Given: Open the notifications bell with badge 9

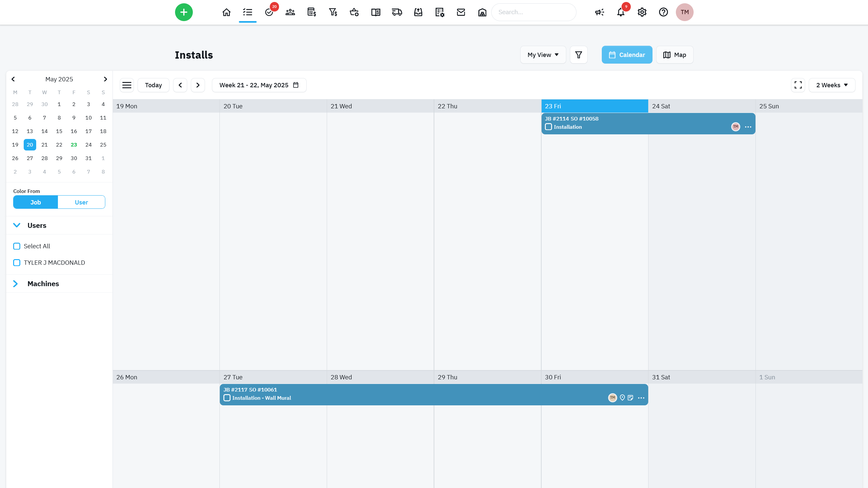Looking at the screenshot, I should click(x=621, y=12).
